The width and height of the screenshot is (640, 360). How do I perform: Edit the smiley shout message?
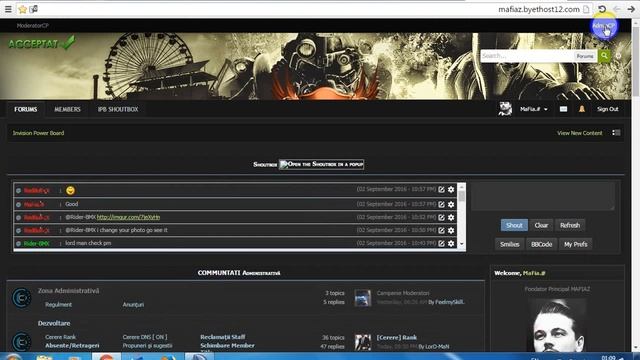441,189
